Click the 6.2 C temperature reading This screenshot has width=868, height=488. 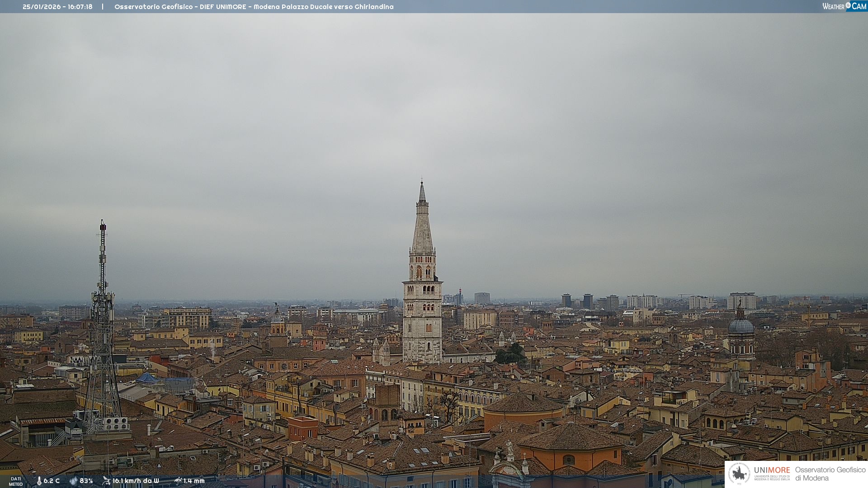pos(52,481)
